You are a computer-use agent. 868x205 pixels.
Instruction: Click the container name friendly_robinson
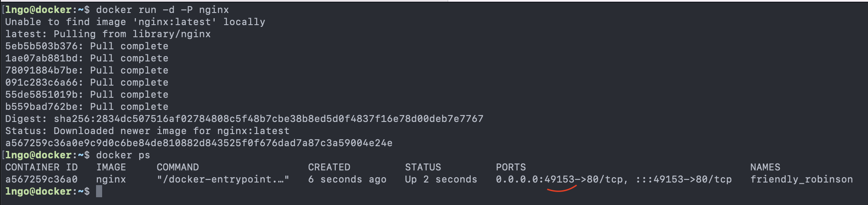801,179
